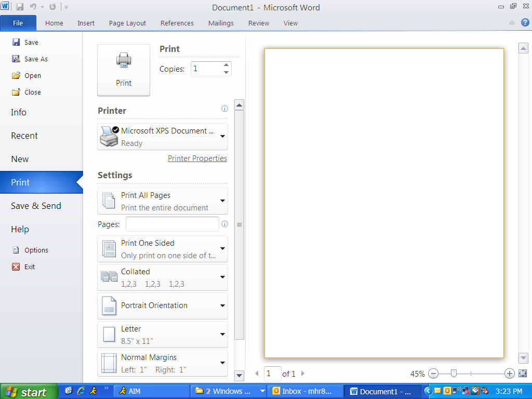Click the down arrow of the settings scrollbar

click(239, 375)
